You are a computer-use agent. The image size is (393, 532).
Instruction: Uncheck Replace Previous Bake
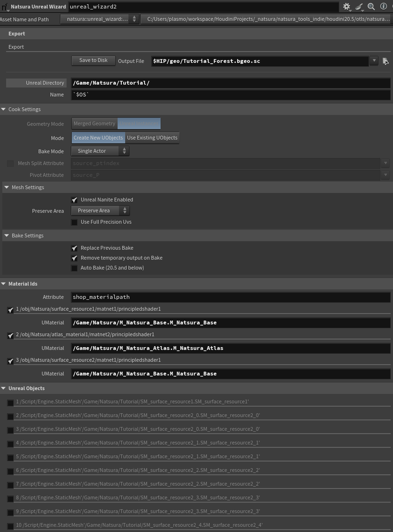click(75, 248)
